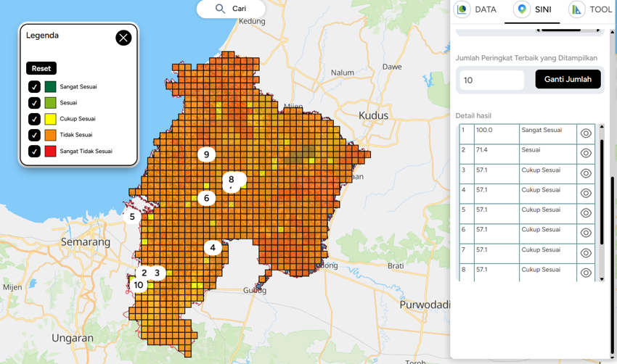Image resolution: width=617 pixels, height=364 pixels.
Task: Click the Reset legend button
Action: (x=41, y=68)
